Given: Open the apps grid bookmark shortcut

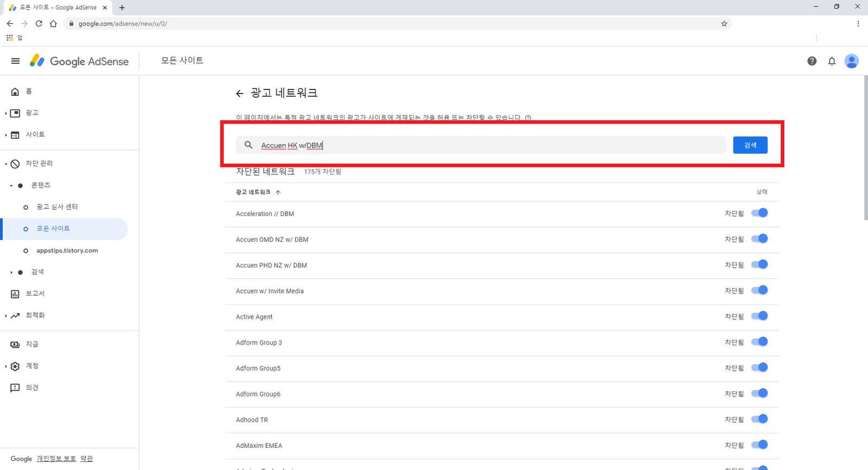Looking at the screenshot, I should coord(10,37).
